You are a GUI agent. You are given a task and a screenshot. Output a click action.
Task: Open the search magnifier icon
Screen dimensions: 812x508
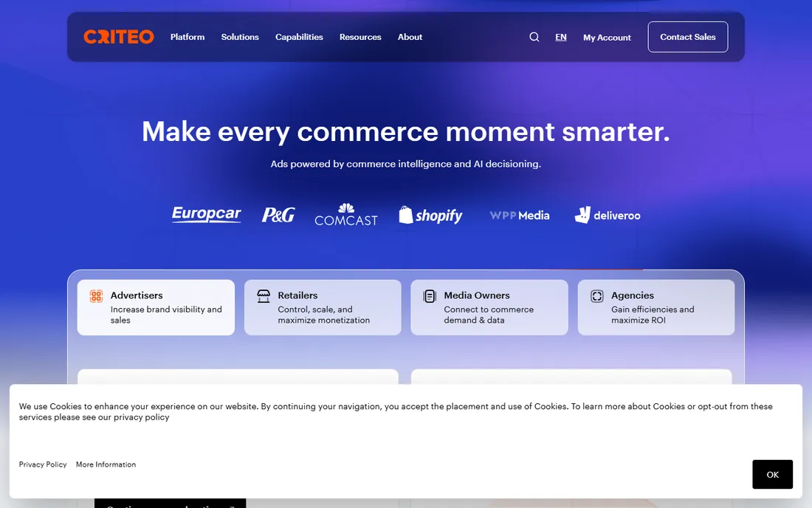(534, 37)
